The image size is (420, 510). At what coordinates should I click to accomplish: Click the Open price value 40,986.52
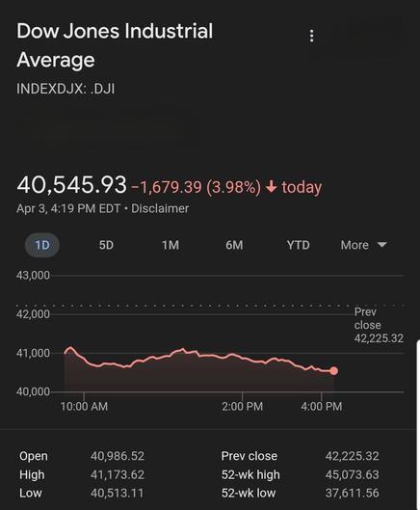(118, 456)
